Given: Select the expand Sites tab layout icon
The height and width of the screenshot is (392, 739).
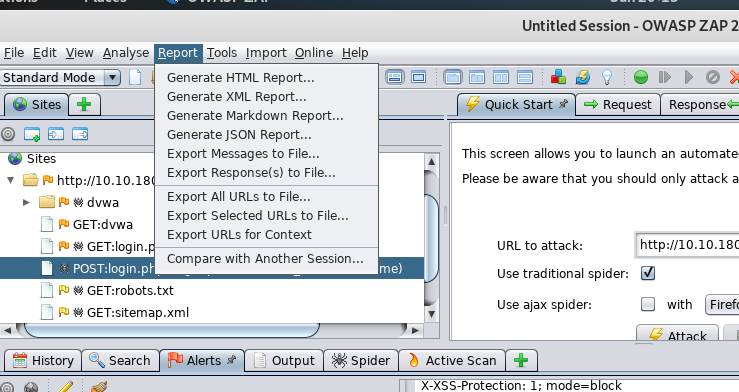Looking at the screenshot, I should [395, 77].
